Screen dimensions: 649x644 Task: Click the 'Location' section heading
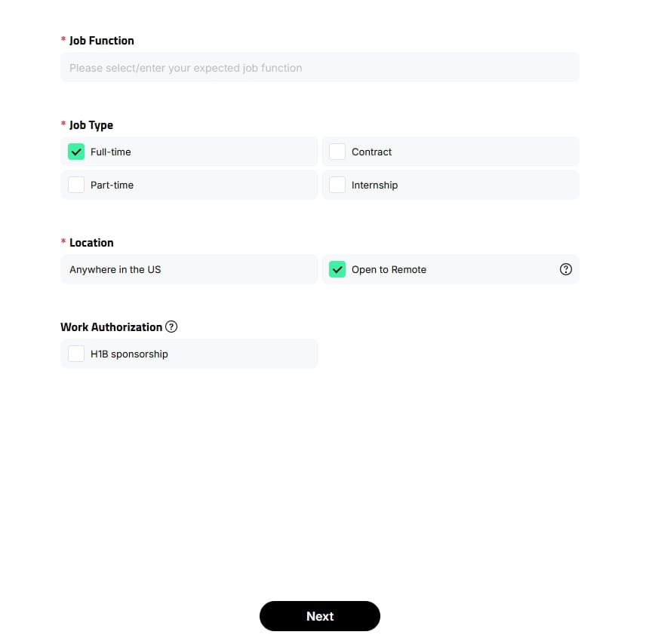click(x=91, y=243)
